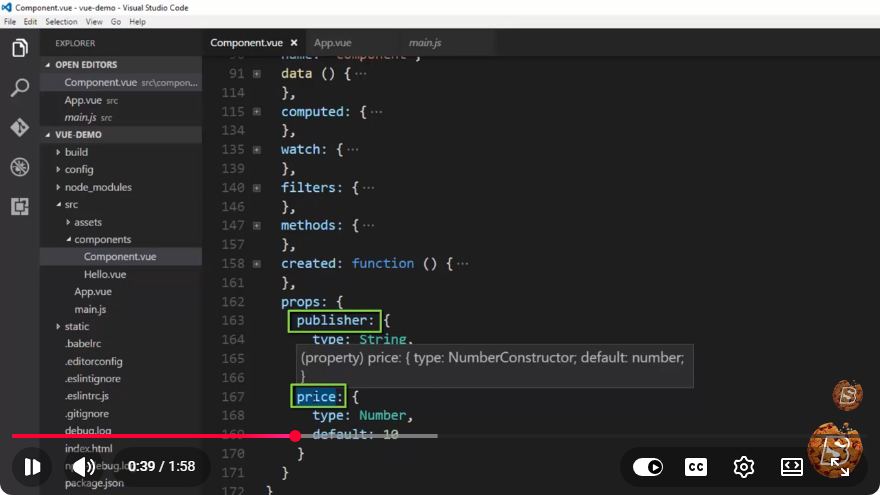This screenshot has width=880, height=495.
Task: Expand the static folder
Action: click(x=58, y=326)
